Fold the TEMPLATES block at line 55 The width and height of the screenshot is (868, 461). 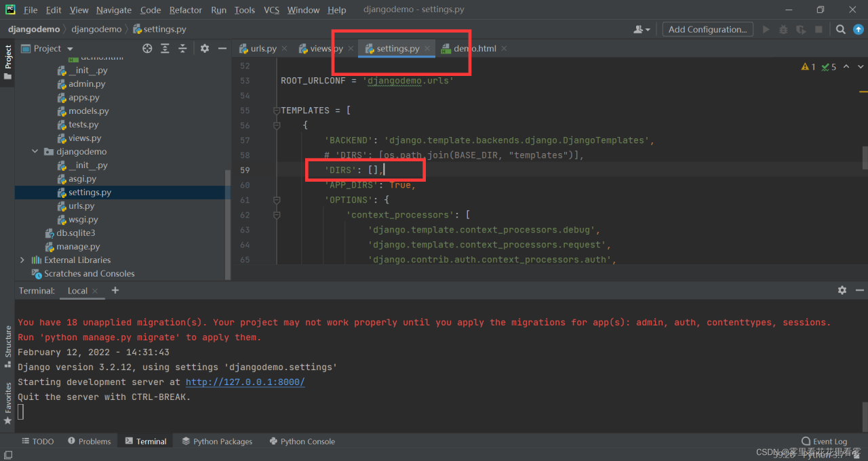276,111
